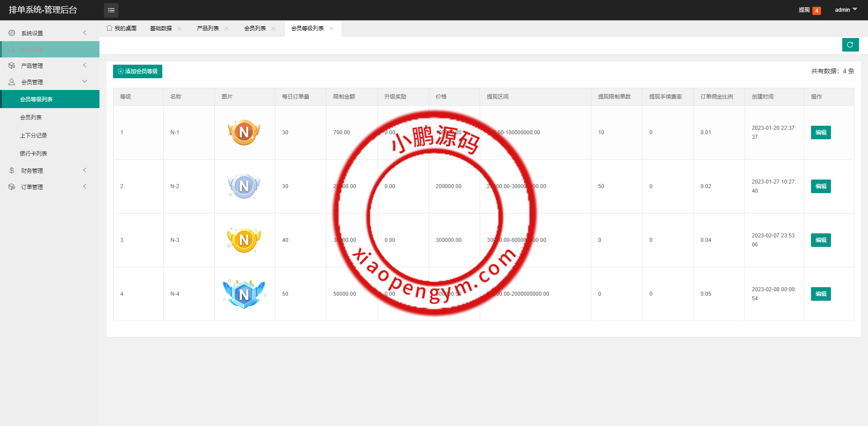Image resolution: width=868 pixels, height=426 pixels.
Task: Click the green refresh icon button
Action: coord(850,45)
